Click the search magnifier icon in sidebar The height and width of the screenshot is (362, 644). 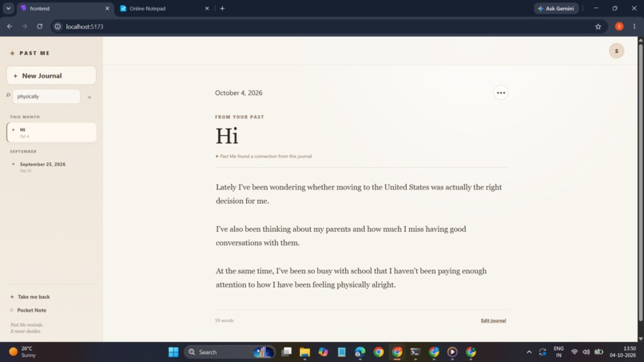[8, 95]
